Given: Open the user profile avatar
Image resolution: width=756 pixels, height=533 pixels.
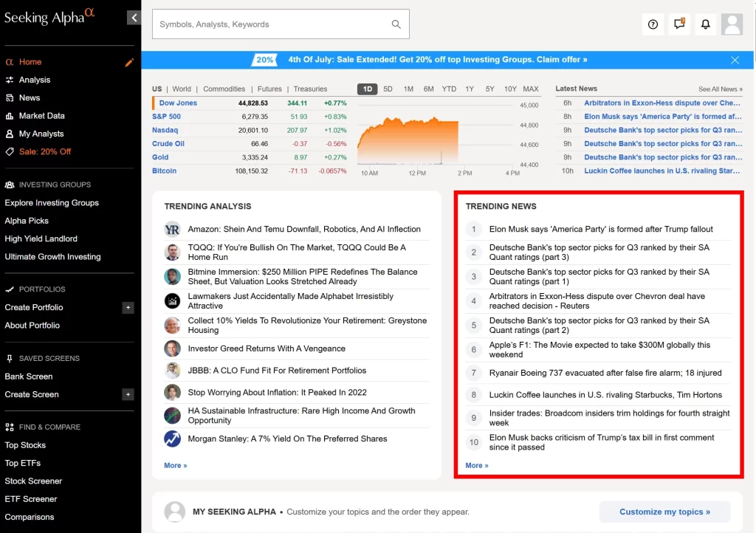Looking at the screenshot, I should click(732, 24).
